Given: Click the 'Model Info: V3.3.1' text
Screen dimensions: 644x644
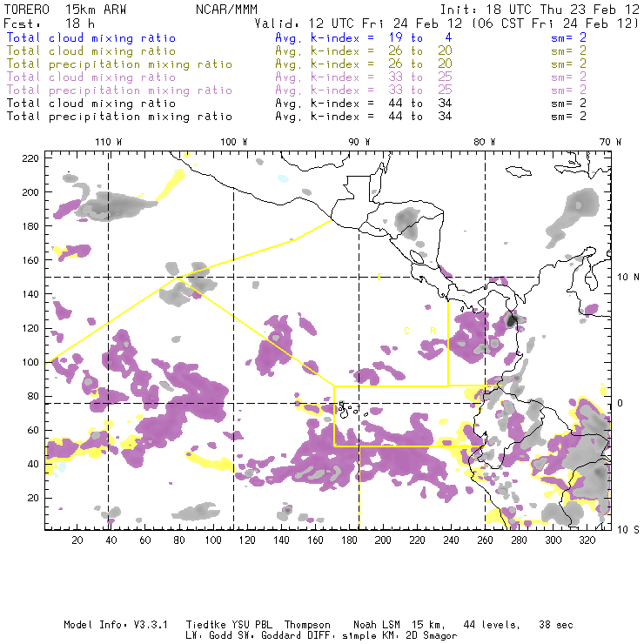Looking at the screenshot, I should click(116, 625).
